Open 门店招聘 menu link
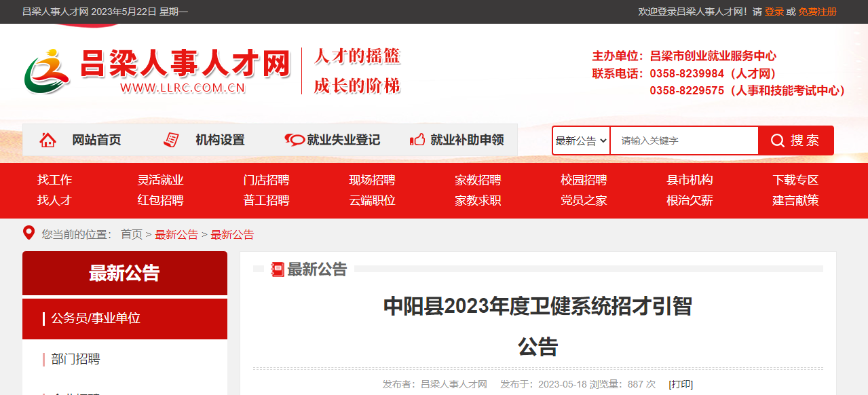Viewport: 868px width, 395px height. 266,180
